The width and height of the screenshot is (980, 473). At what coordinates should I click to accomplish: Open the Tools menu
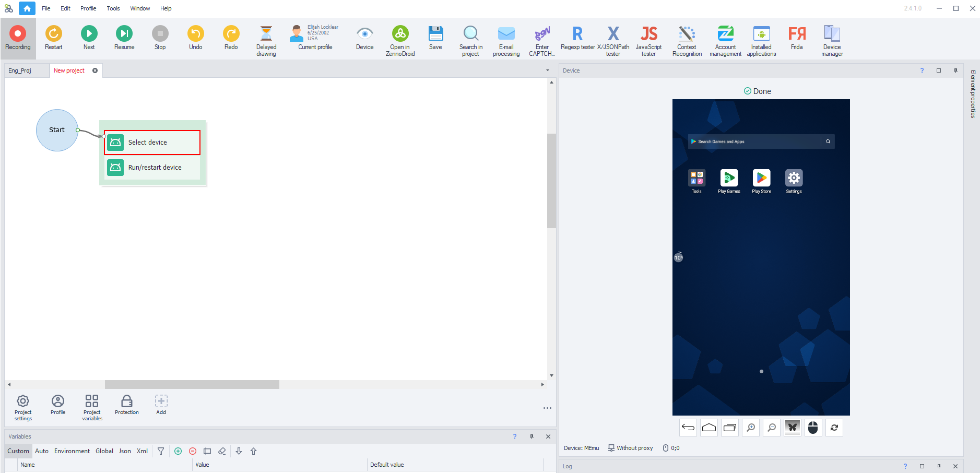click(x=113, y=8)
